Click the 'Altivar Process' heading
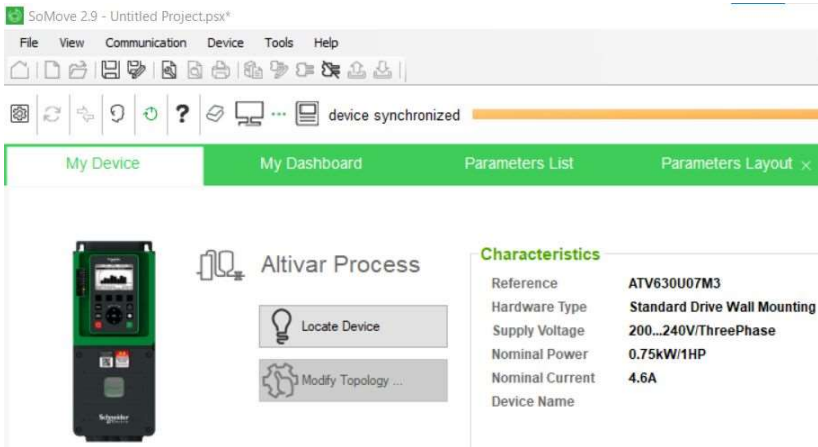The height and width of the screenshot is (447, 818). [340, 264]
